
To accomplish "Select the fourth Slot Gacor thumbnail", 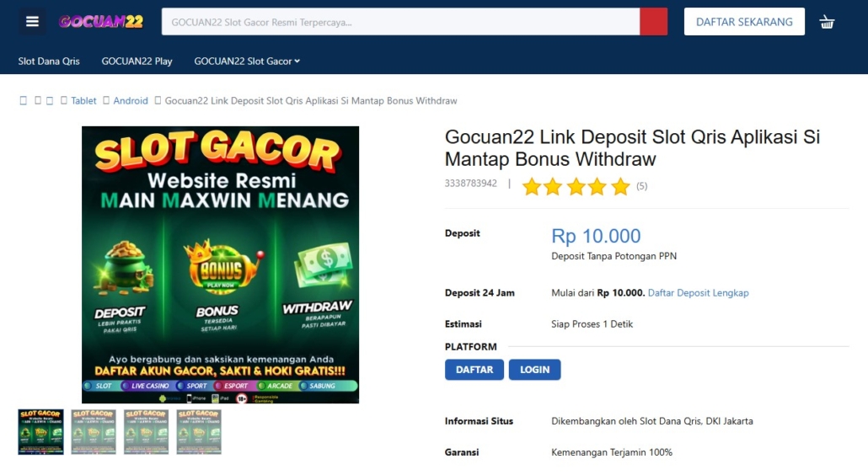I will [199, 432].
